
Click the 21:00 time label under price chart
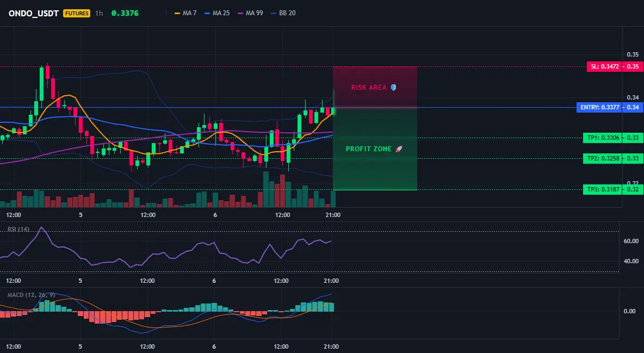pos(333,215)
